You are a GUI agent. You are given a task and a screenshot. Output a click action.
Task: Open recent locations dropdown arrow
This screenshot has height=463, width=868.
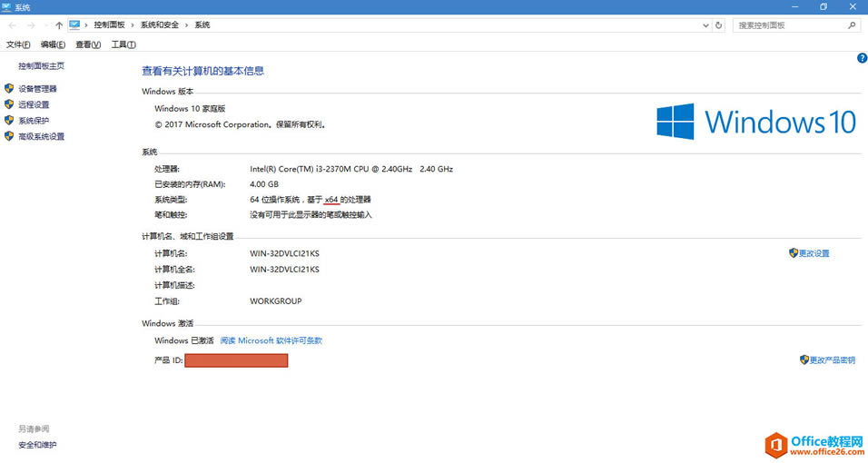pyautogui.click(x=46, y=25)
